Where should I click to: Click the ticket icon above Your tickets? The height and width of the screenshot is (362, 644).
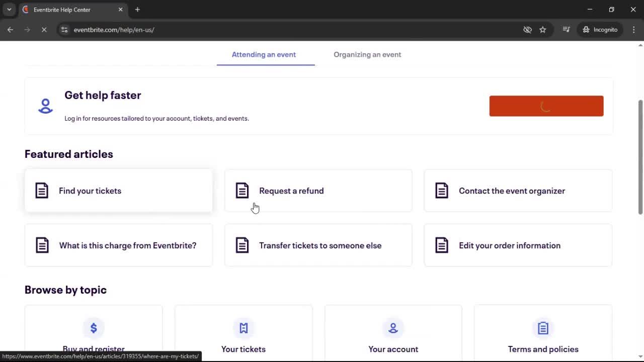coord(244,328)
